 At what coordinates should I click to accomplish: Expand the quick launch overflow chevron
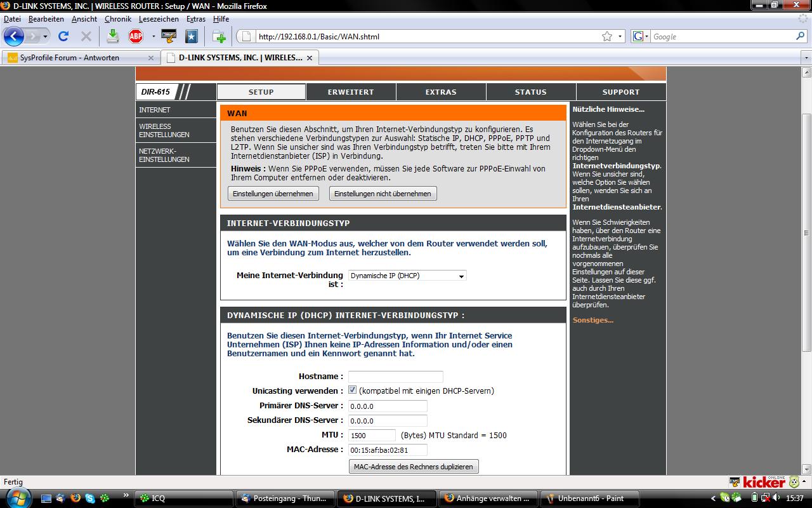pos(126,495)
